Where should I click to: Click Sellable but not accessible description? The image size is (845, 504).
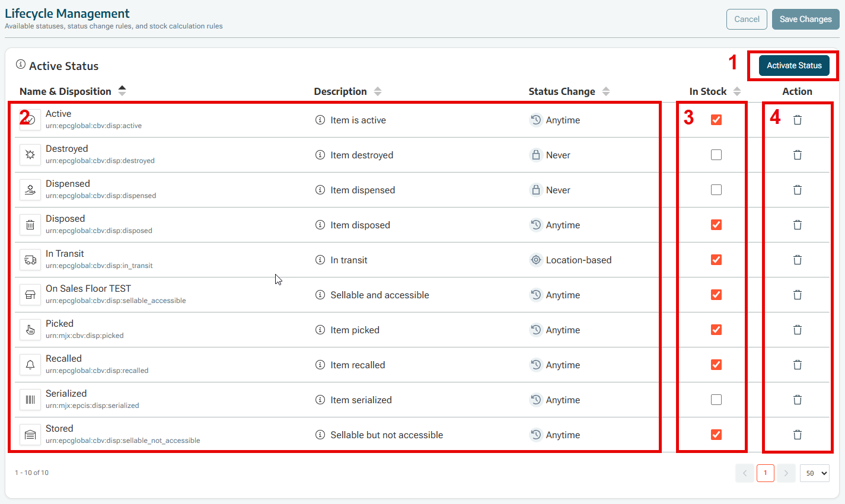[387, 435]
